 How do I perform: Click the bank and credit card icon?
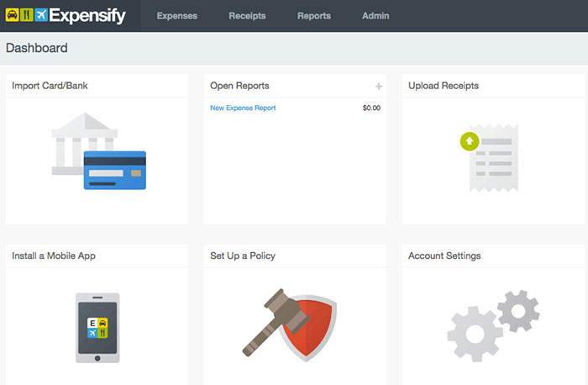pyautogui.click(x=99, y=152)
